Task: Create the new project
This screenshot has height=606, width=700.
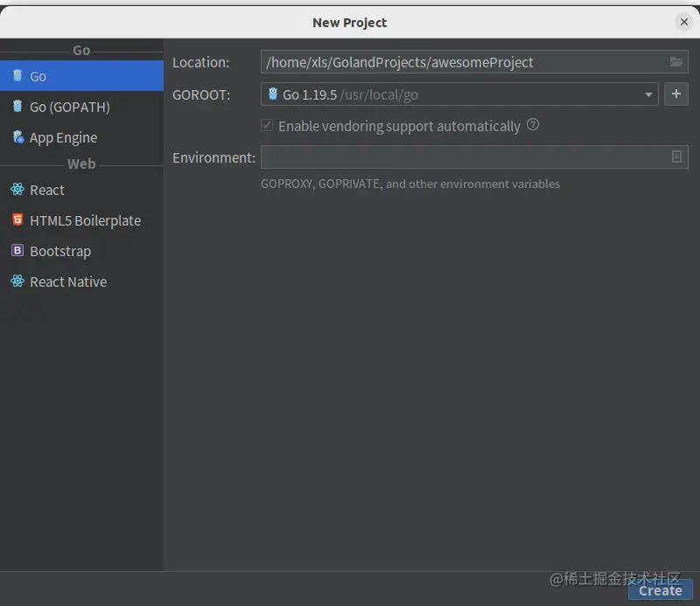Action: 661,590
